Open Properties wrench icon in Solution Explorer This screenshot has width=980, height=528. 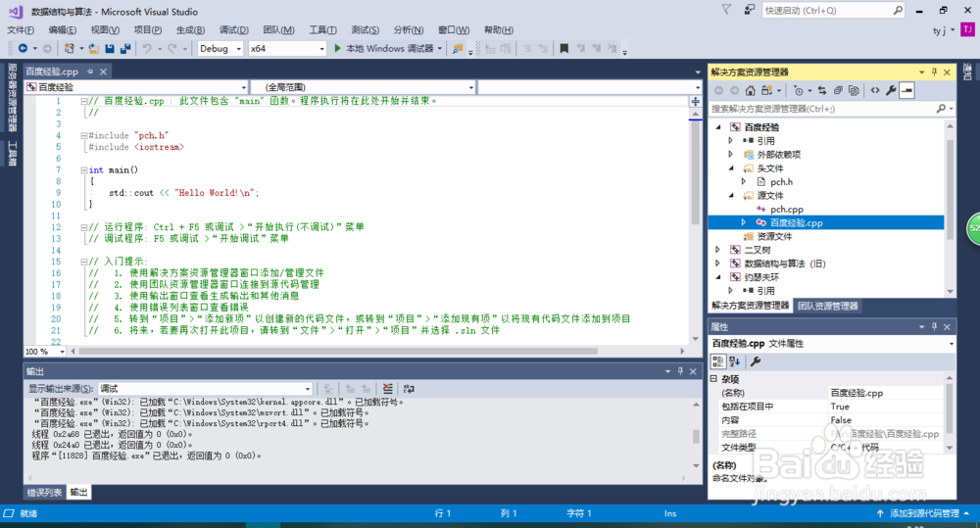click(x=891, y=90)
